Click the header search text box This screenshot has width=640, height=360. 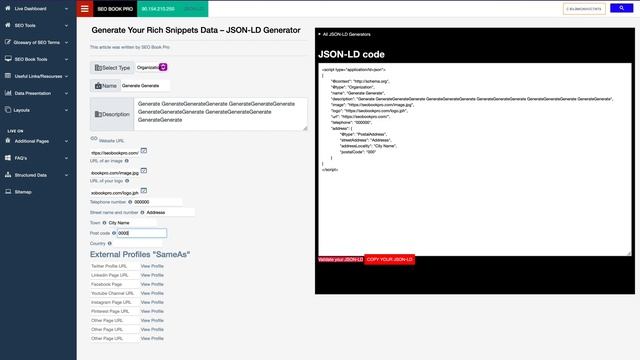(x=584, y=9)
